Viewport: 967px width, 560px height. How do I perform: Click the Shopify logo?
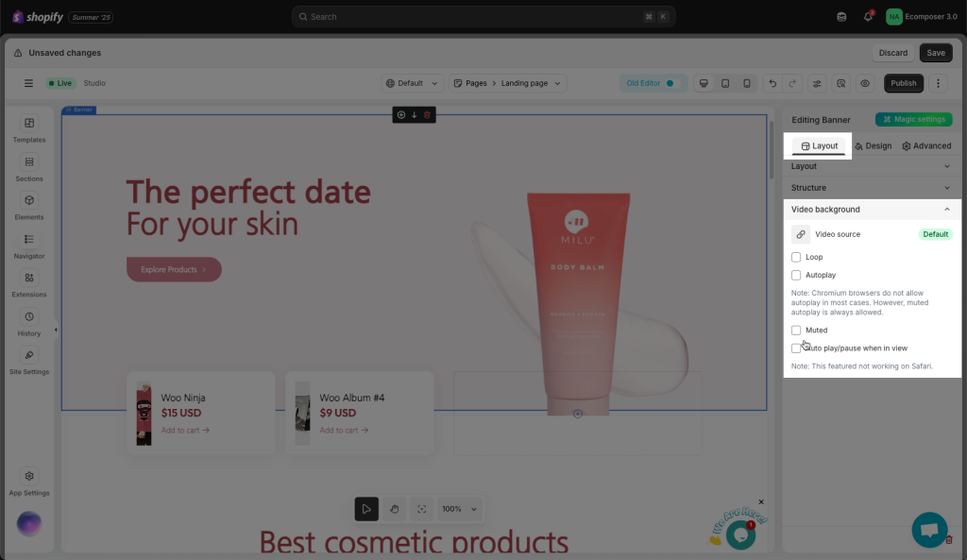click(38, 17)
